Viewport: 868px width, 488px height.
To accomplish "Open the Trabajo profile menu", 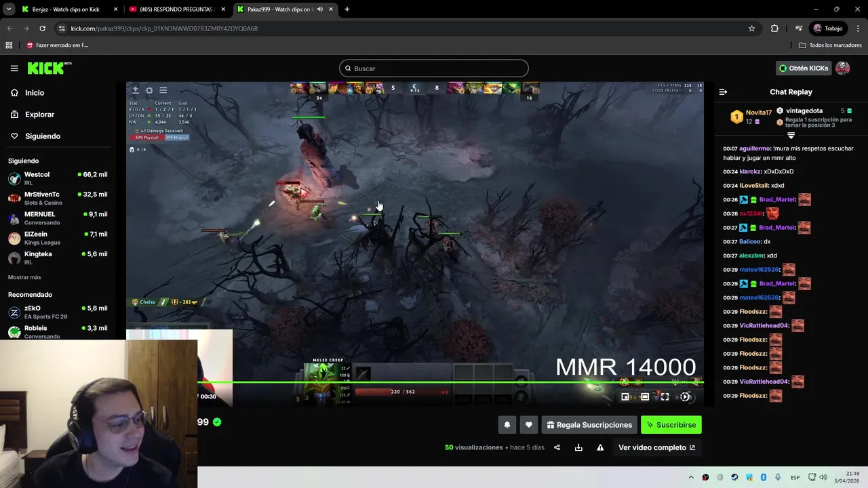I will [828, 28].
